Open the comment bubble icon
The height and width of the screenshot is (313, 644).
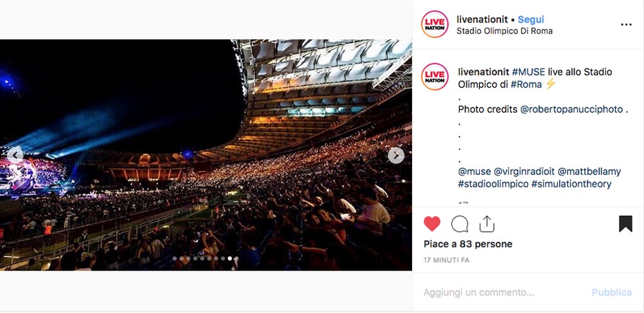pos(460,224)
